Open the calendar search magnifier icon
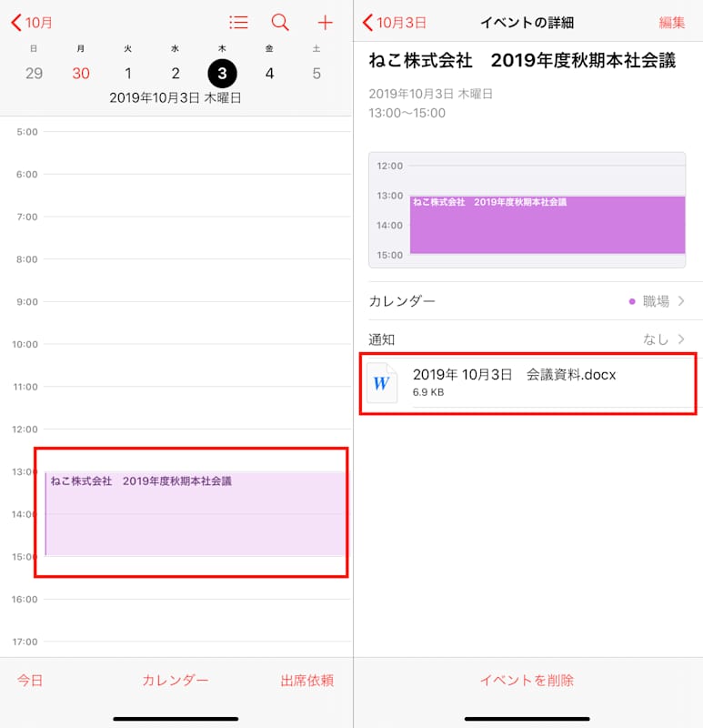703x728 pixels. (281, 23)
